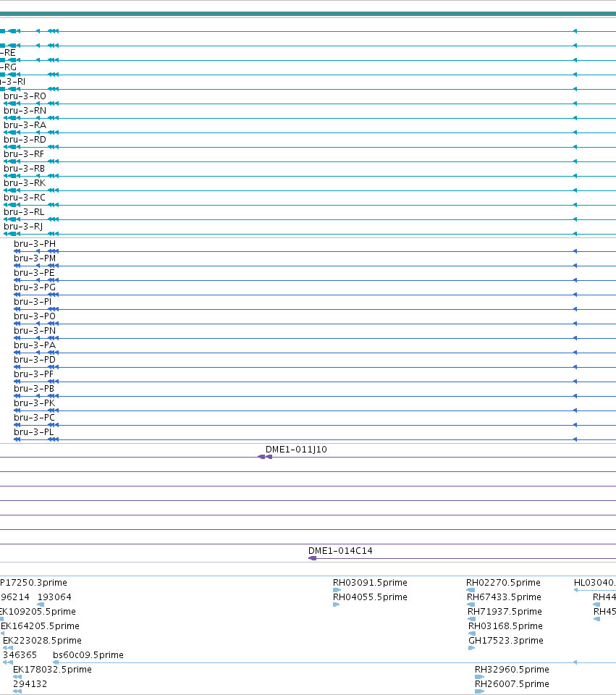Open the bru-3-RA transcript label
Viewport: 616px width, 695px height.
(25, 125)
